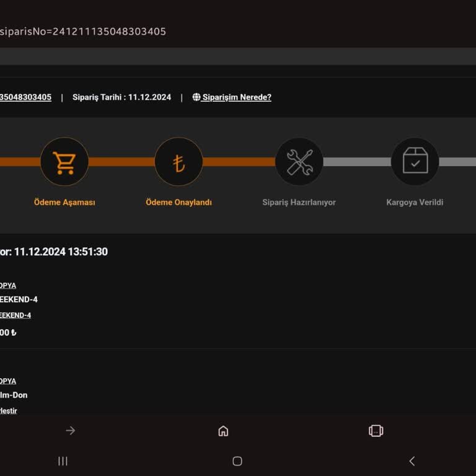This screenshot has width=476, height=476.
Task: Open the order number link ending 35048303405
Action: point(25,97)
